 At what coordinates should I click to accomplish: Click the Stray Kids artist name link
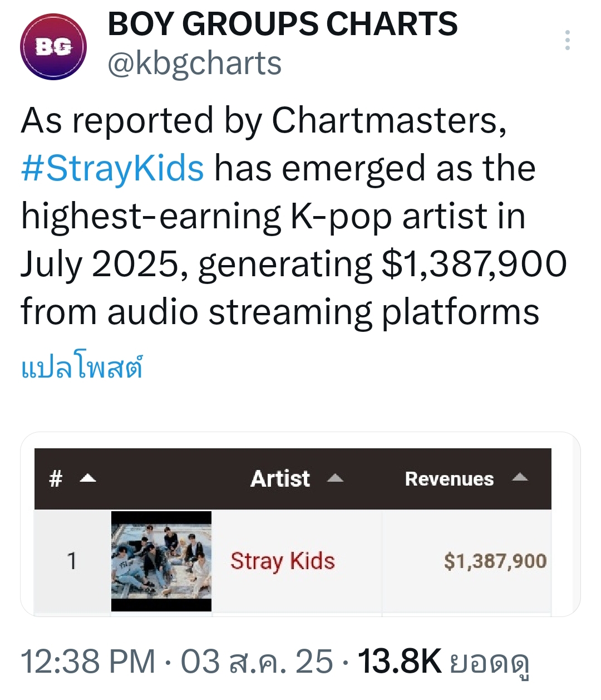pos(283,561)
